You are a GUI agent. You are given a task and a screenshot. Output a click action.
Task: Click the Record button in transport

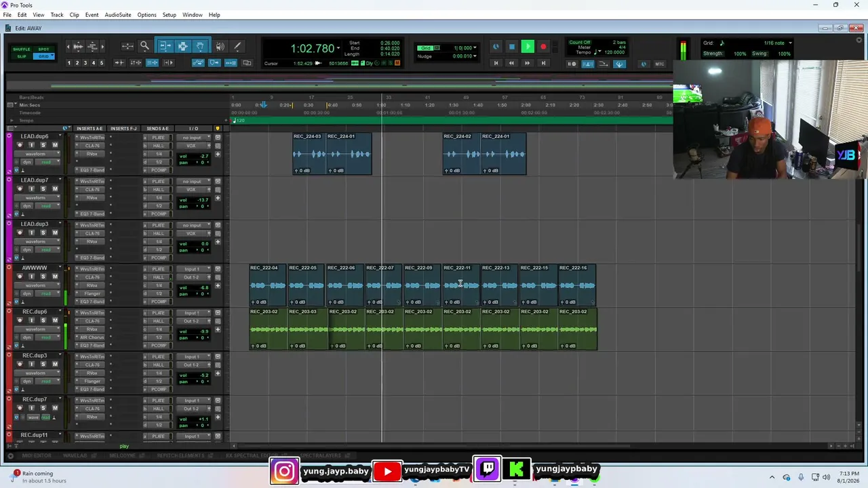[543, 47]
